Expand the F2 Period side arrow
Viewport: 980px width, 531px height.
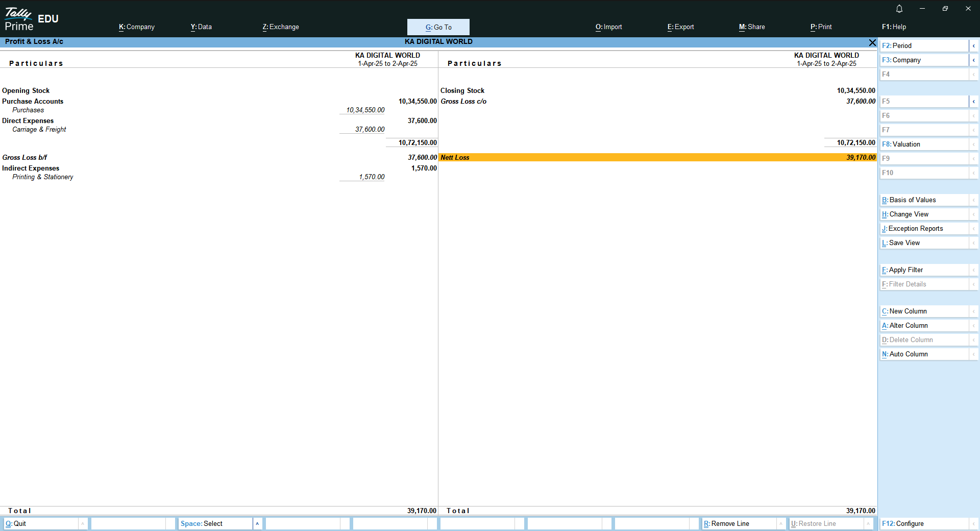point(973,46)
